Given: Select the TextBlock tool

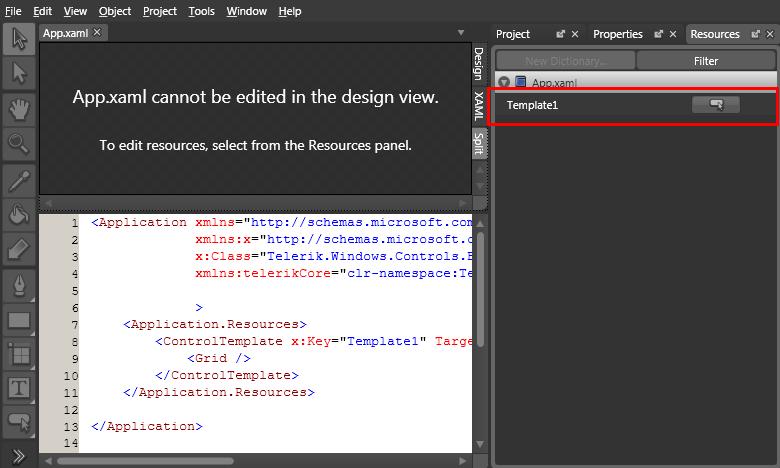Looking at the screenshot, I should point(19,388).
